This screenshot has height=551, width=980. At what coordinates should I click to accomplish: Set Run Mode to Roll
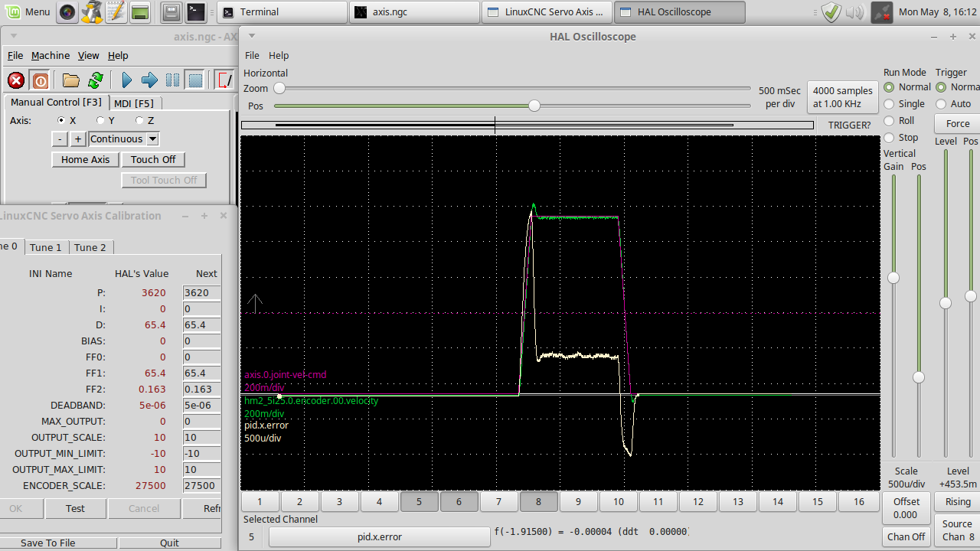coord(889,121)
